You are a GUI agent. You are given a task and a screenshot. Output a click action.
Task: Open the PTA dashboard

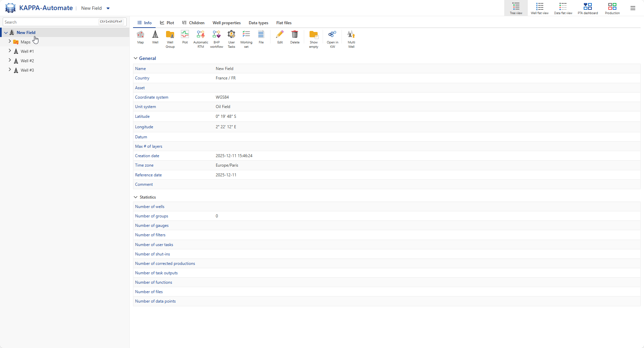[x=588, y=8]
